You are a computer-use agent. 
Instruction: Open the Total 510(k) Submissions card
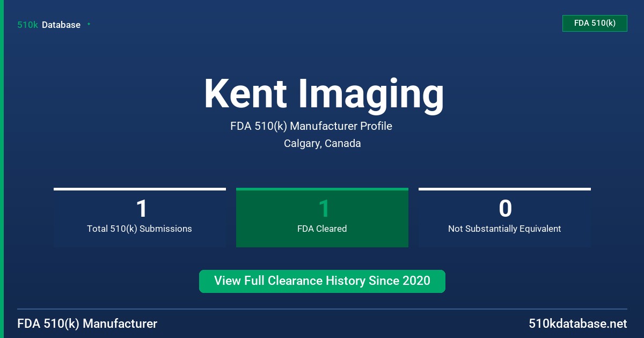[140, 217]
